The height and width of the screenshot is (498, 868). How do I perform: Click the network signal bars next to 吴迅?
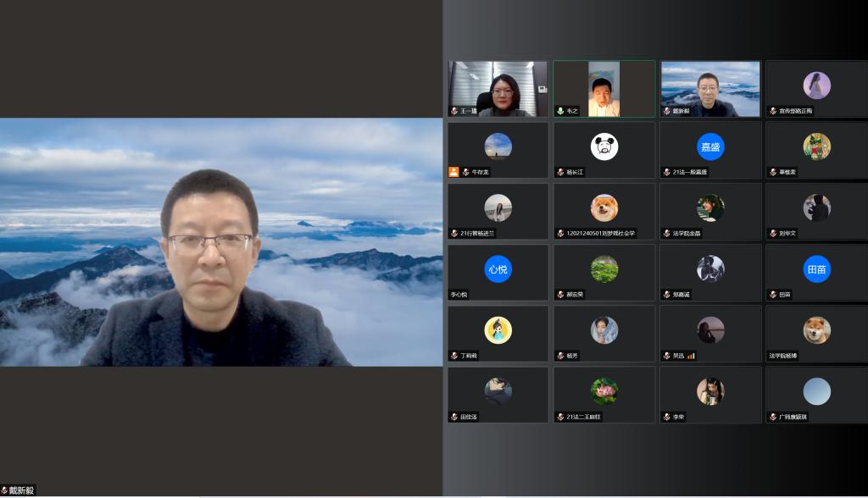click(x=691, y=356)
